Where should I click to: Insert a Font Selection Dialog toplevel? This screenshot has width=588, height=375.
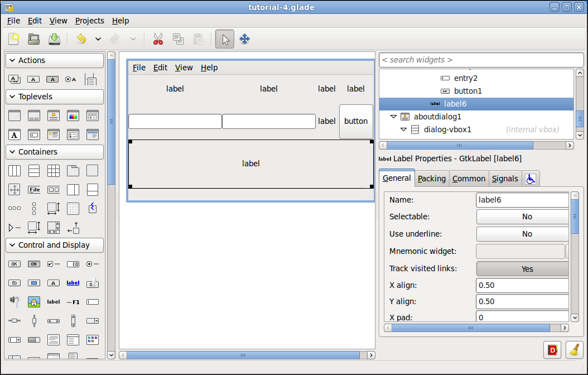coord(15,134)
